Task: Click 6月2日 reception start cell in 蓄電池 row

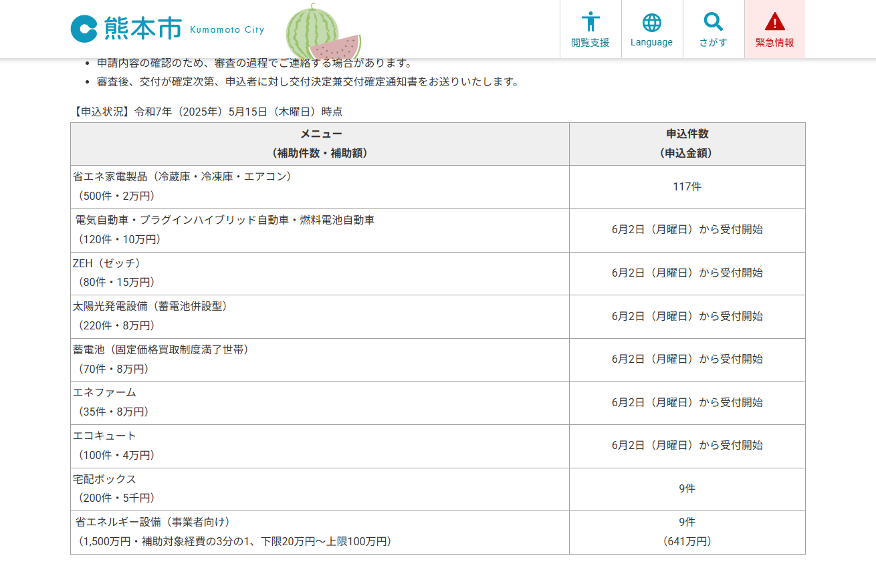Action: [687, 359]
